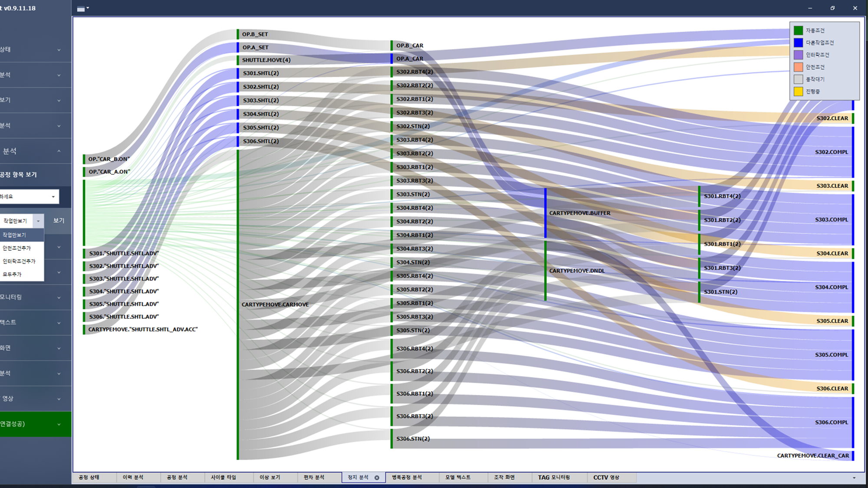
Task: Click the green 자동조건 legend swatch
Action: coord(798,30)
